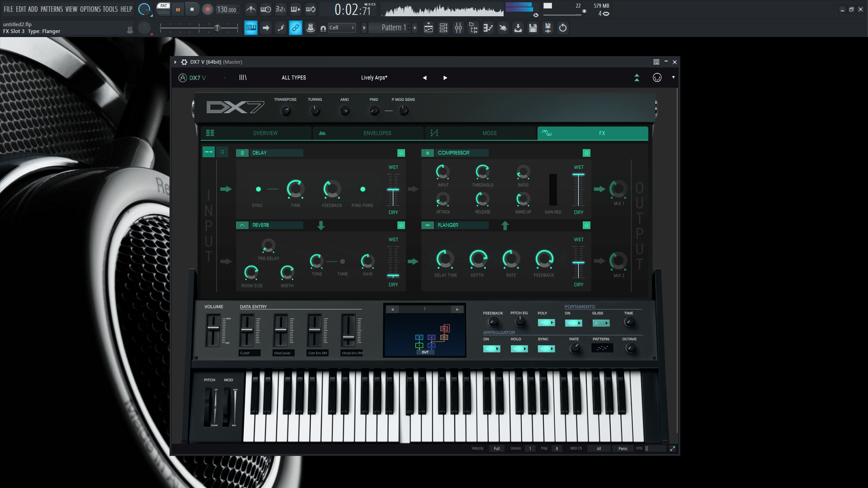This screenshot has height=488, width=868.
Task: Open DX7 V preset library browser icon
Action: [243, 78]
